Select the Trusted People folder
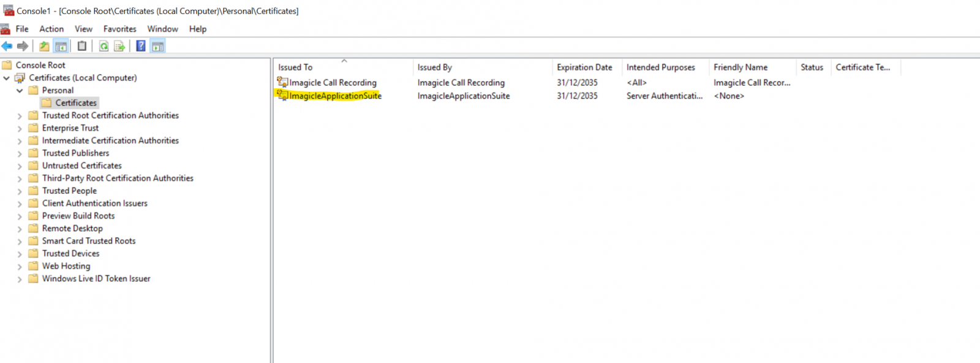This screenshot has width=980, height=363. [x=69, y=191]
